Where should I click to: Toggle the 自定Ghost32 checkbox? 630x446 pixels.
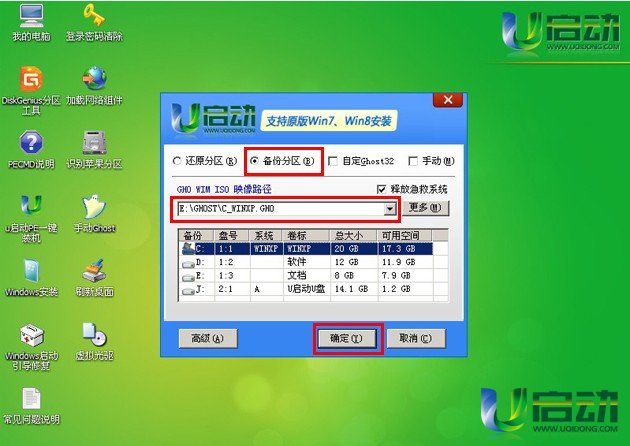(333, 162)
